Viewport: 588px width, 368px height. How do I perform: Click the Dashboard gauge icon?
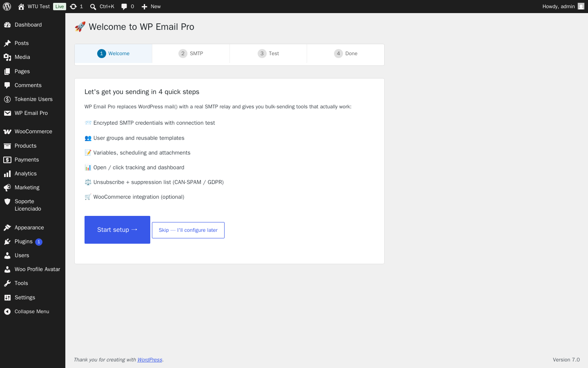click(x=7, y=25)
